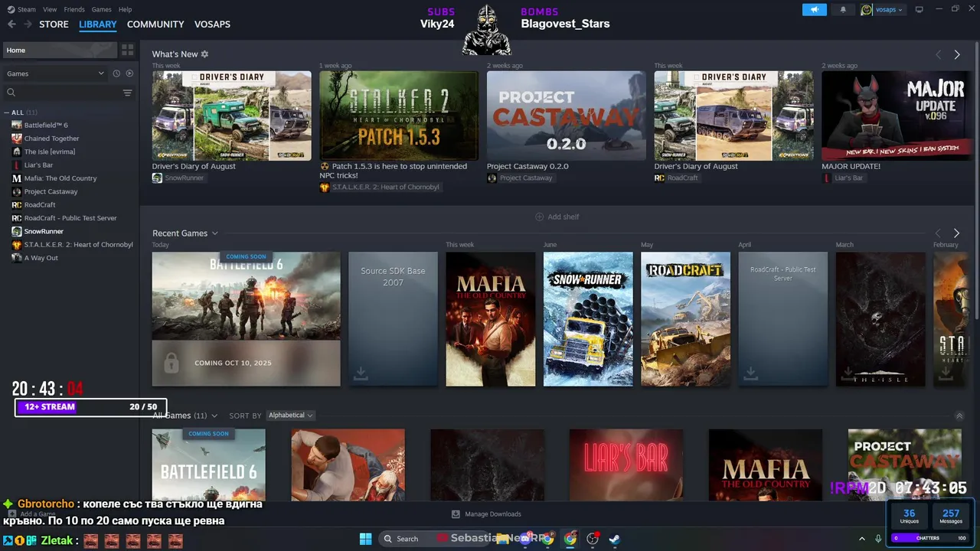Click download icon on RoadCraft Public Test tile
Image resolution: width=980 pixels, height=551 pixels.
[750, 373]
